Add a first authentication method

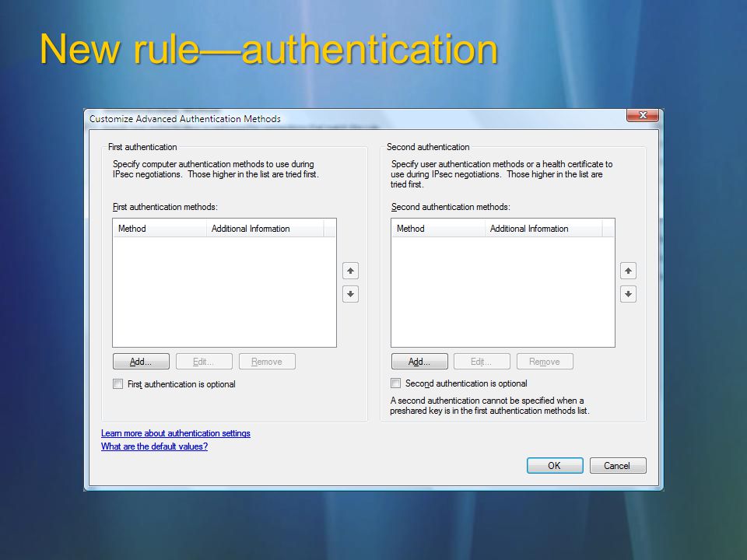141,362
